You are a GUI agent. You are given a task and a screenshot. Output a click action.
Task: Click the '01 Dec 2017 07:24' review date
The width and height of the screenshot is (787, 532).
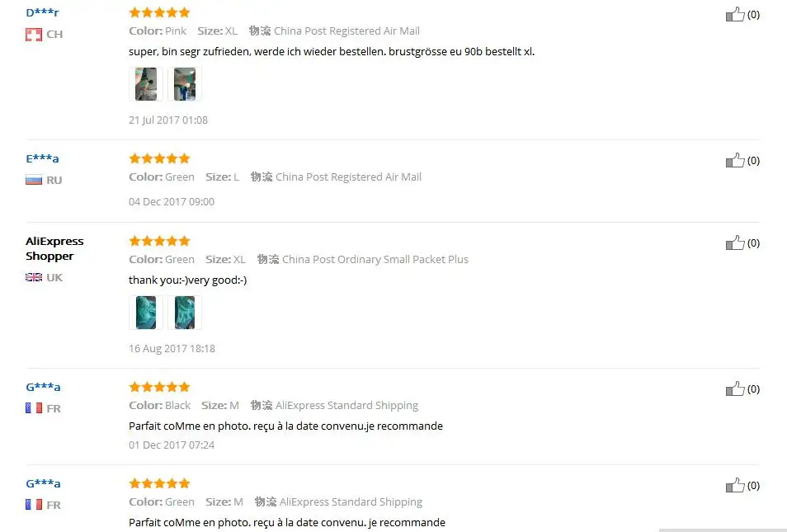click(172, 445)
